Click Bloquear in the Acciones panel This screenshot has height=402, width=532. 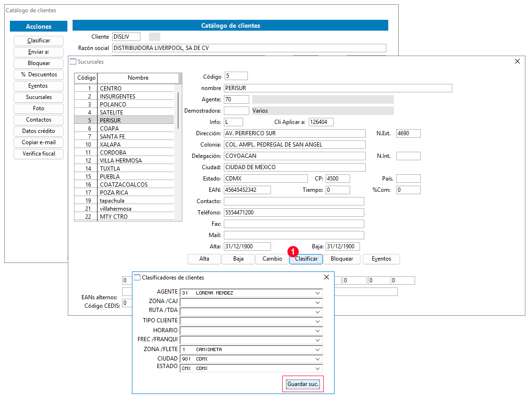pos(39,63)
